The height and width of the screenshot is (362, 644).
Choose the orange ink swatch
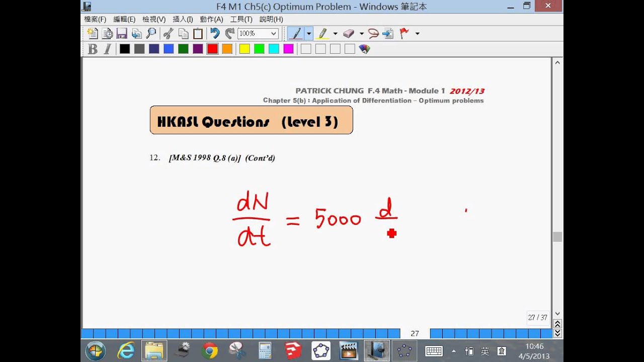click(227, 49)
